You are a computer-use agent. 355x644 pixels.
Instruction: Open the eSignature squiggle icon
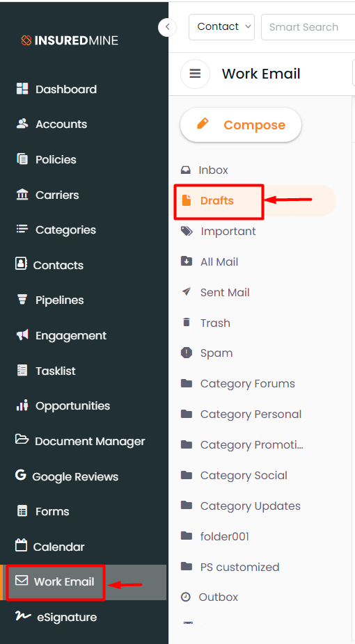pyautogui.click(x=22, y=615)
